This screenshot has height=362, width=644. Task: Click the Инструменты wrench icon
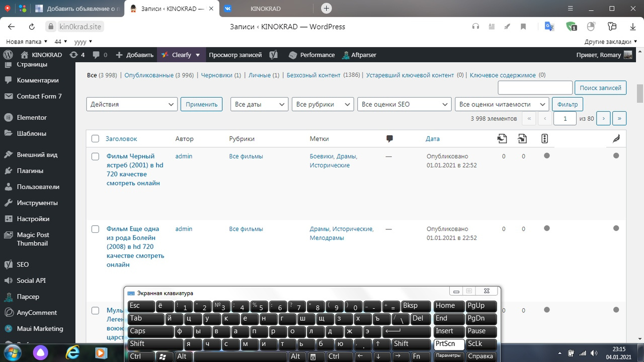click(8, 203)
